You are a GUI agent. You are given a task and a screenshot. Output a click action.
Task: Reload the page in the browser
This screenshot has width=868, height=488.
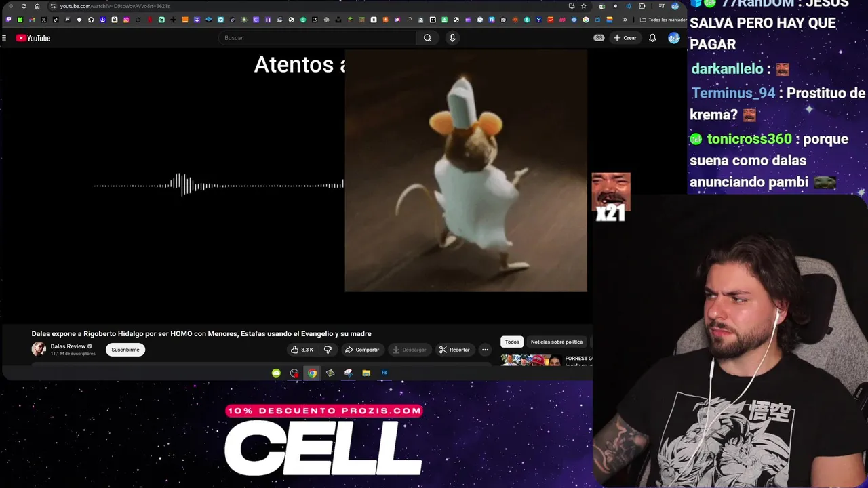pyautogui.click(x=24, y=6)
